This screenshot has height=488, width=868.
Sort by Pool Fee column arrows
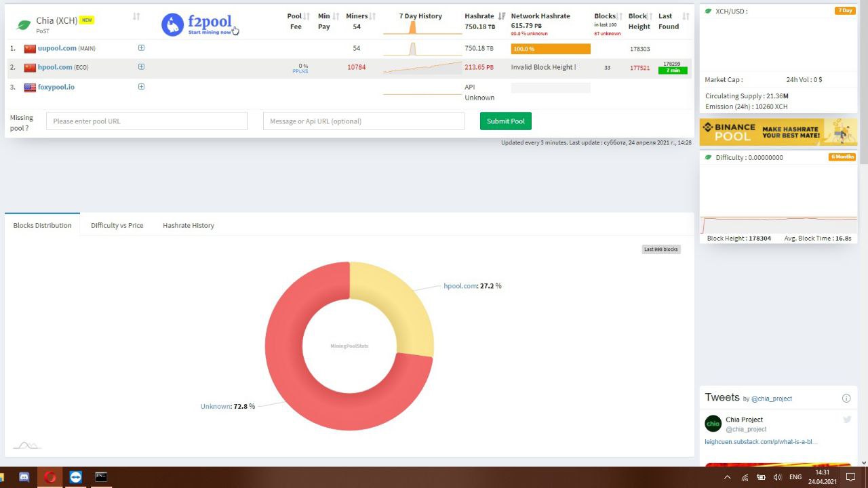tap(307, 16)
